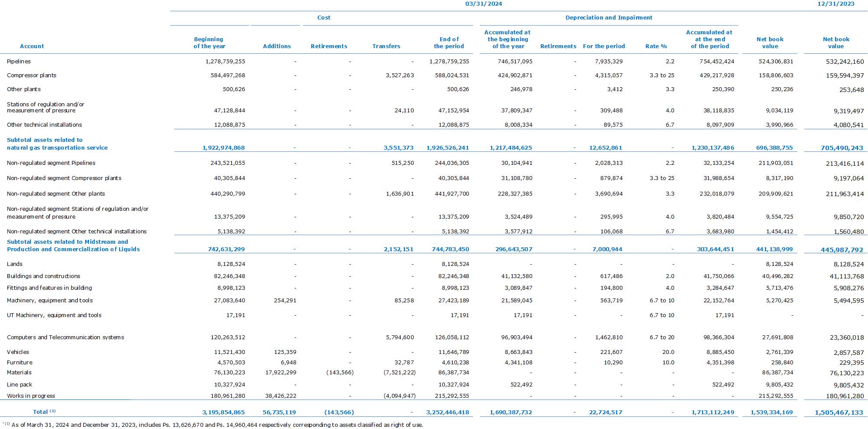The image size is (868, 429).
Task: Select subtotal depreciation for period 12,652,861
Action: (606, 148)
